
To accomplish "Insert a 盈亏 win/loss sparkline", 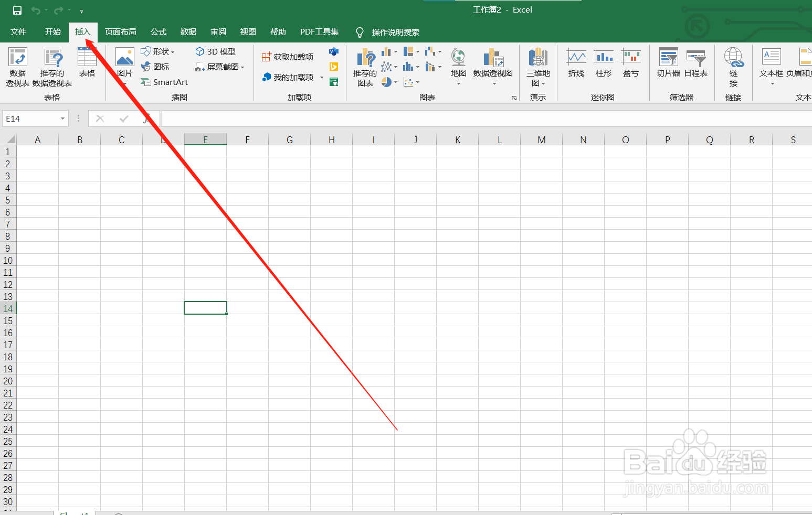I will 631,63.
